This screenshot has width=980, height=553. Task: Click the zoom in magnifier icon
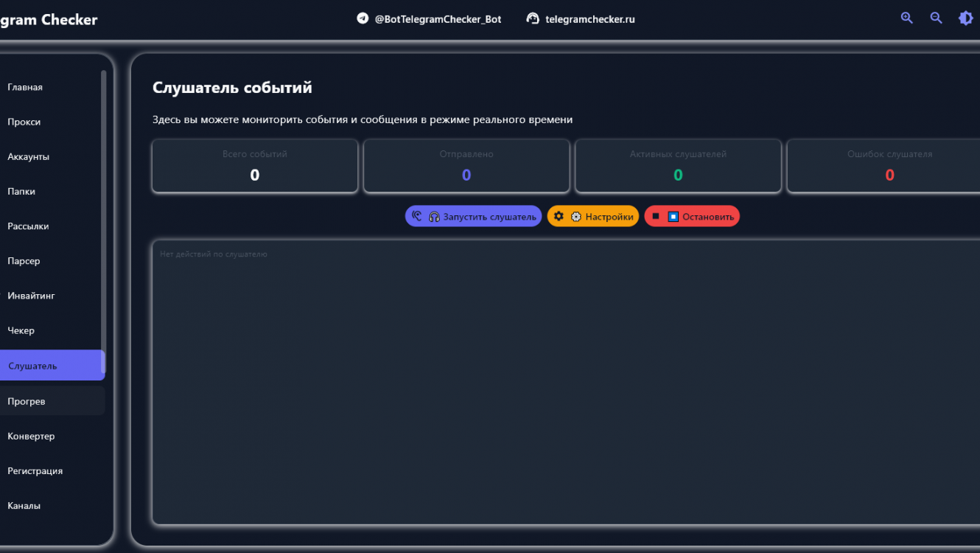906,18
